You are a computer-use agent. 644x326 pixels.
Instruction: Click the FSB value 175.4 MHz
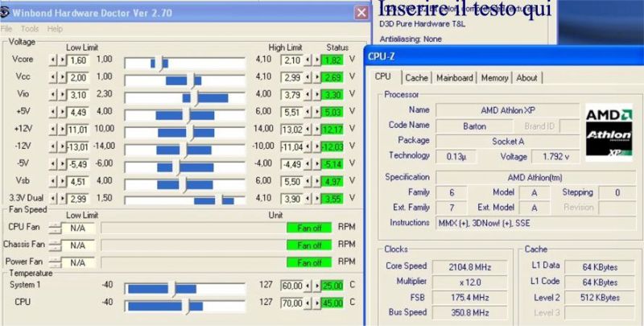pyautogui.click(x=469, y=298)
